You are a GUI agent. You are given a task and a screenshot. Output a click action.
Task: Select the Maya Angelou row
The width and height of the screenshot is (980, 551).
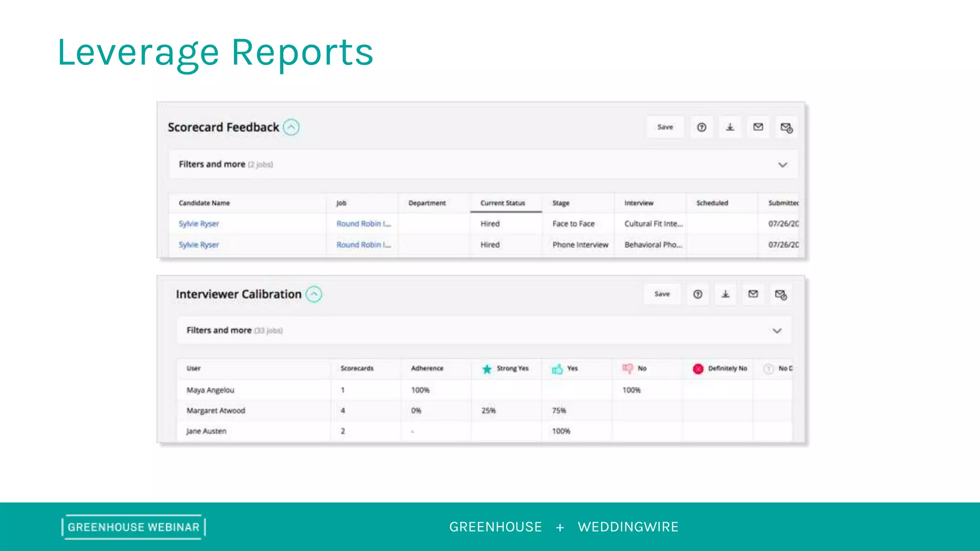point(484,390)
